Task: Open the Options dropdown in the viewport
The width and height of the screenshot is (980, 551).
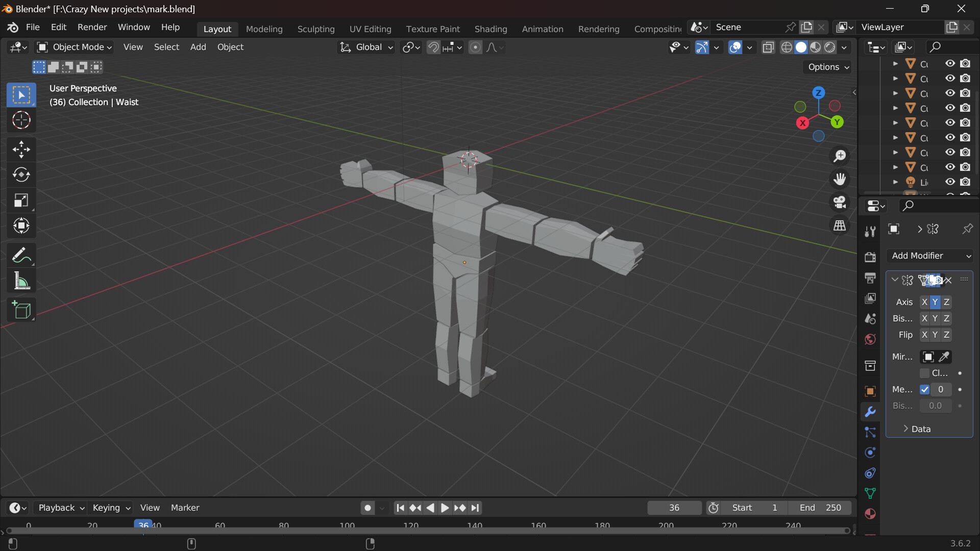Action: point(826,67)
